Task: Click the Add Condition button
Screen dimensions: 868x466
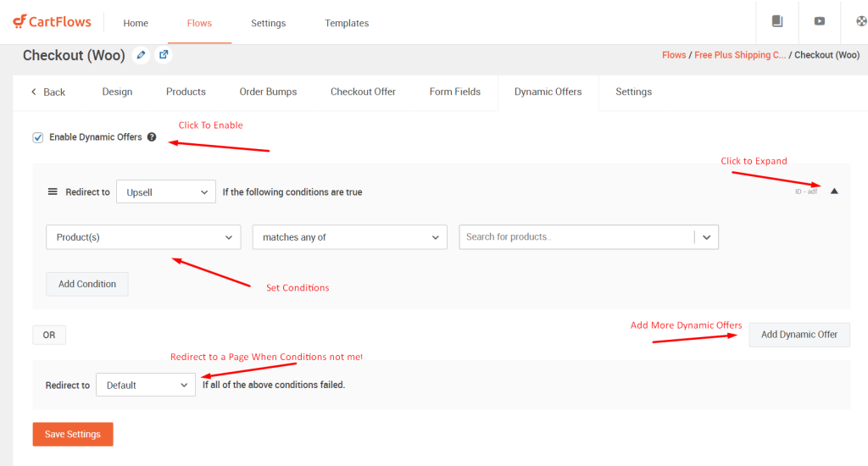Action: (x=87, y=284)
